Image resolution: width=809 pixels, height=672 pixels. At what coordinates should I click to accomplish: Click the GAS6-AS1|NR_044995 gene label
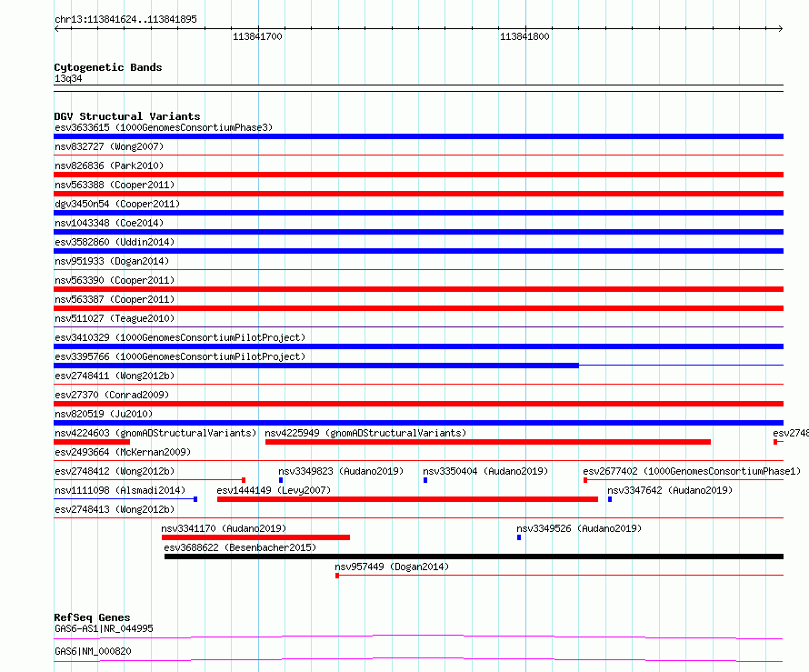click(x=104, y=628)
